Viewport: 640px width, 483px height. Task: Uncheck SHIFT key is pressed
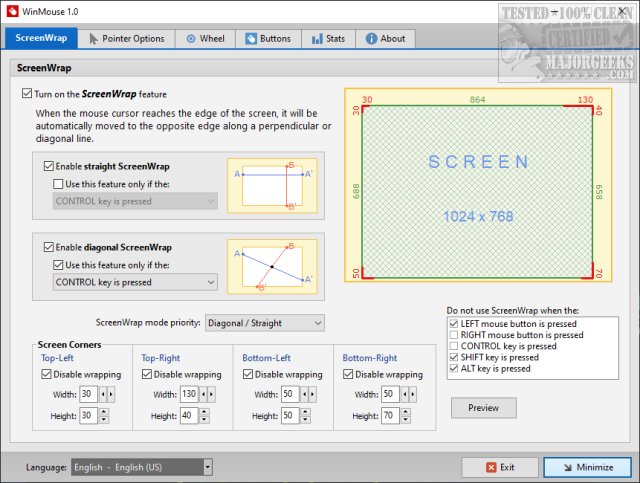click(454, 357)
